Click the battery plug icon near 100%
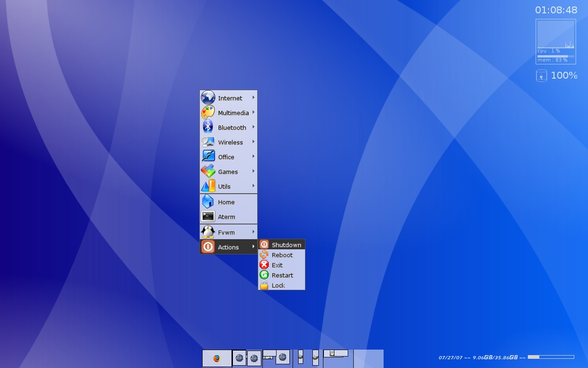588x368 pixels. click(x=542, y=76)
